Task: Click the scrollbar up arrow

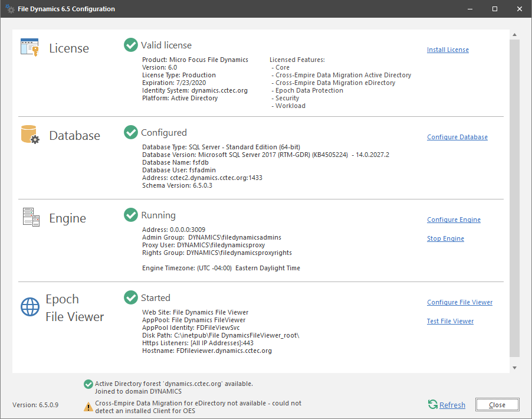Action: pyautogui.click(x=514, y=35)
